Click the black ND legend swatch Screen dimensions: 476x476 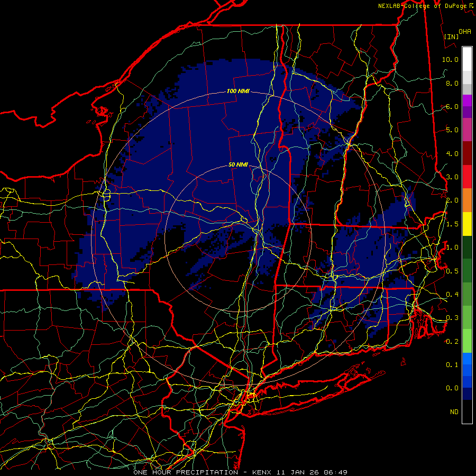(x=467, y=411)
